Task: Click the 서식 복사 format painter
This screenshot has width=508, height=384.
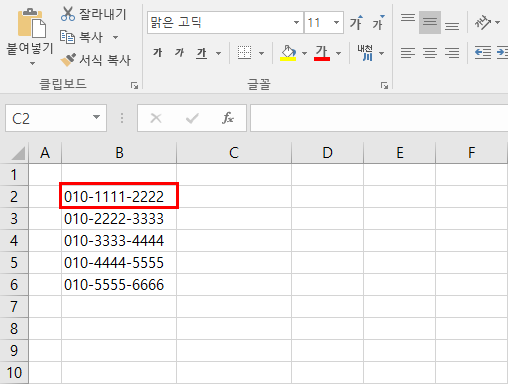Action: tap(95, 60)
